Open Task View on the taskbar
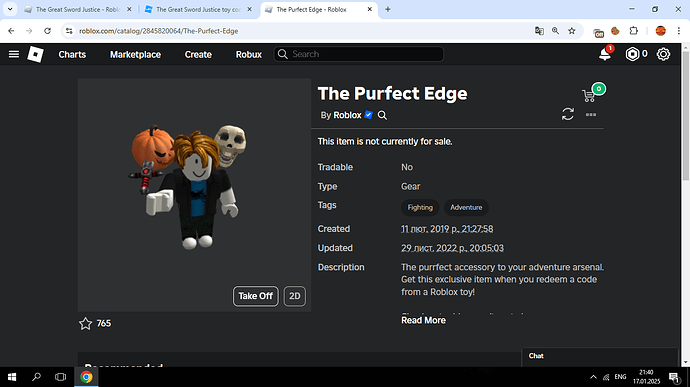The height and width of the screenshot is (387, 690). (60, 377)
